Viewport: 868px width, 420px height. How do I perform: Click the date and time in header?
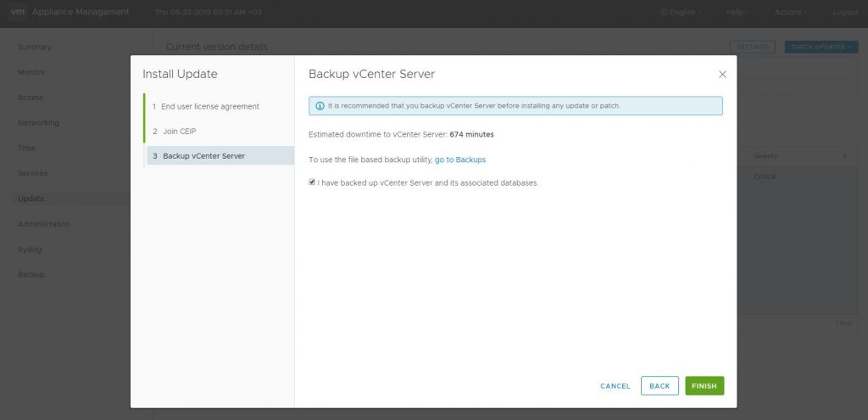click(209, 12)
